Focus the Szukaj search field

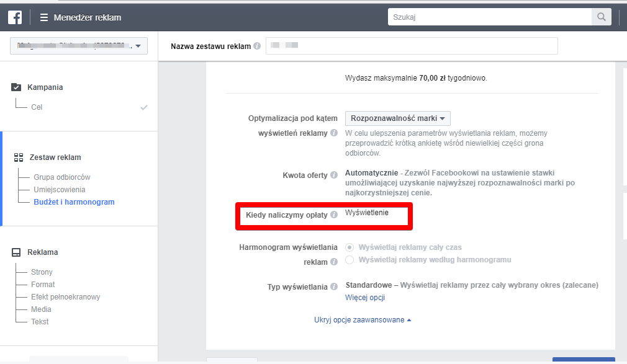click(x=490, y=17)
